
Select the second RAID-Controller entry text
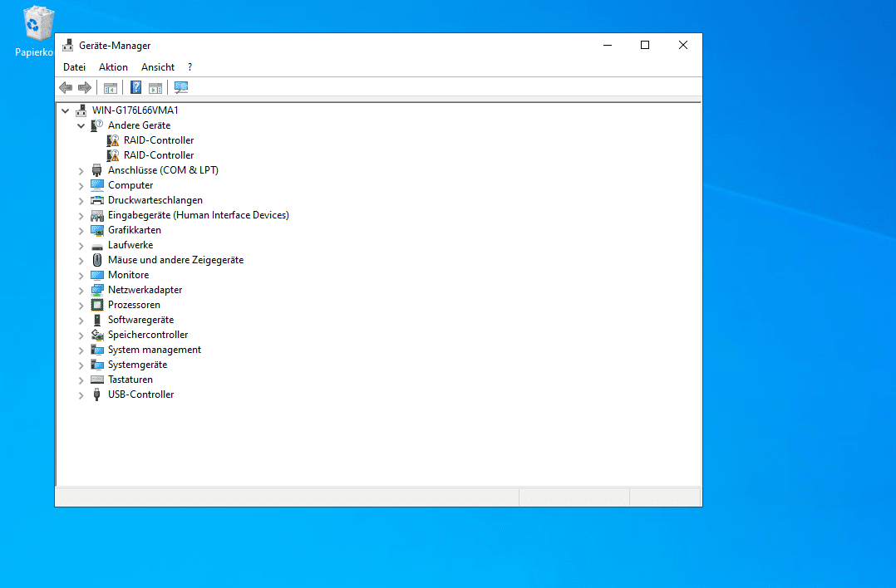[x=159, y=155]
